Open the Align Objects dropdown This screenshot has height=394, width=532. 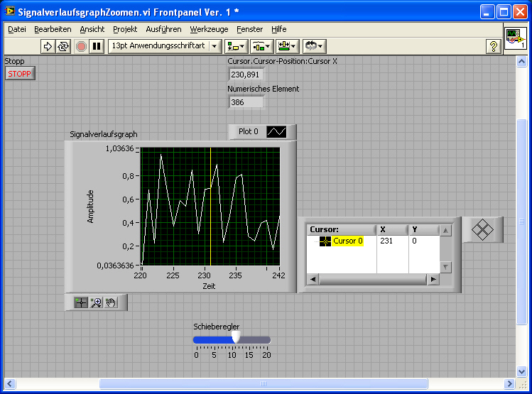pos(236,46)
